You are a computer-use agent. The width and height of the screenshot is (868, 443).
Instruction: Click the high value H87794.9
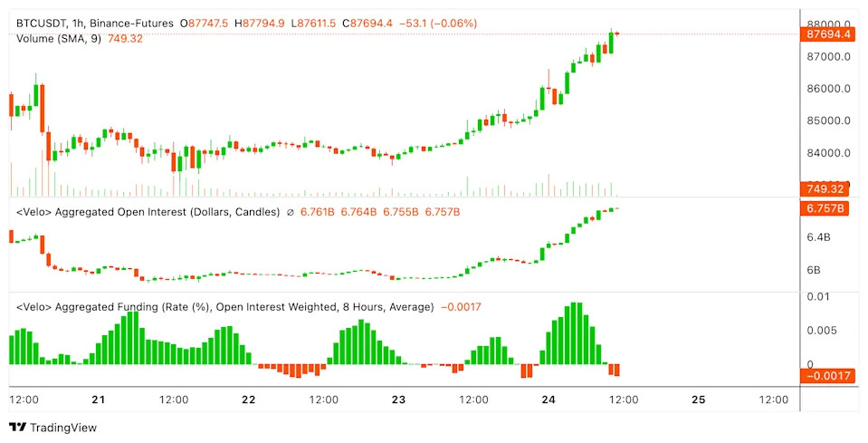[x=259, y=24]
